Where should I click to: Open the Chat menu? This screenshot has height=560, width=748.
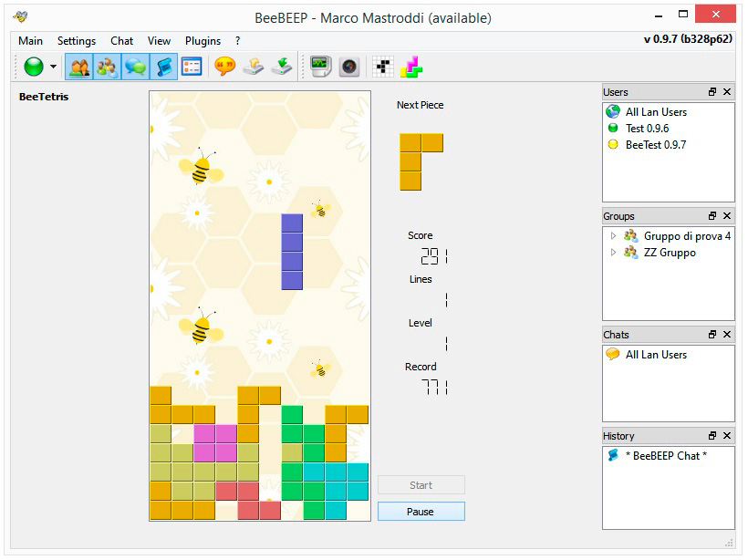tap(121, 41)
